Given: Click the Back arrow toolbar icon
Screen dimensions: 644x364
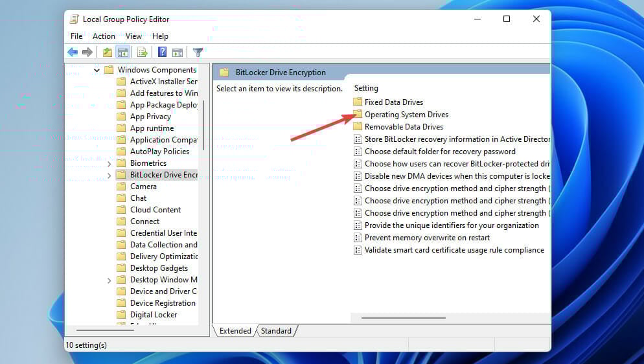Looking at the screenshot, I should pyautogui.click(x=73, y=52).
